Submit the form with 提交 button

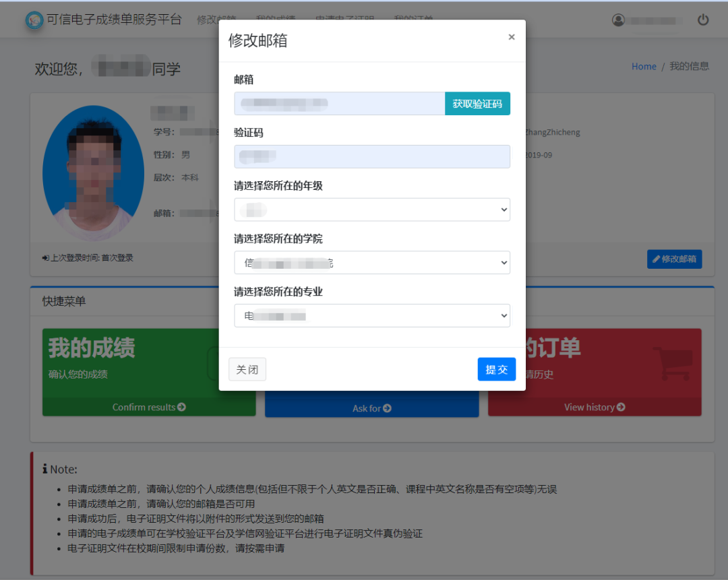click(x=496, y=369)
